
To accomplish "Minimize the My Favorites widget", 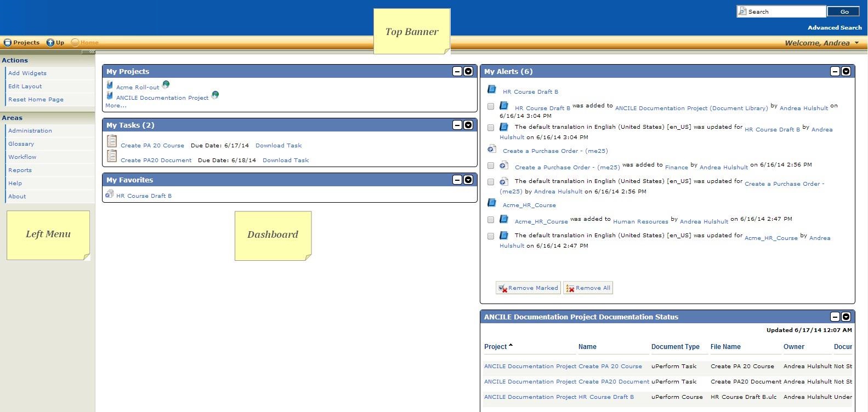I will coord(457,180).
